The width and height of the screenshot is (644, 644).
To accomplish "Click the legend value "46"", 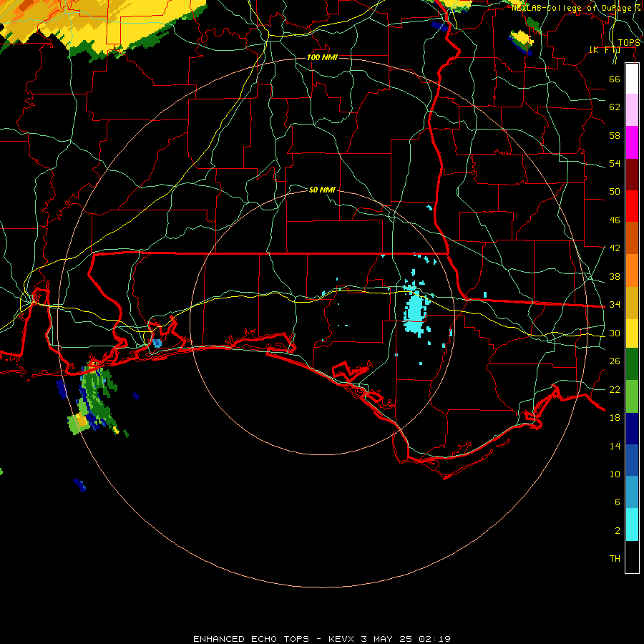I will point(615,220).
